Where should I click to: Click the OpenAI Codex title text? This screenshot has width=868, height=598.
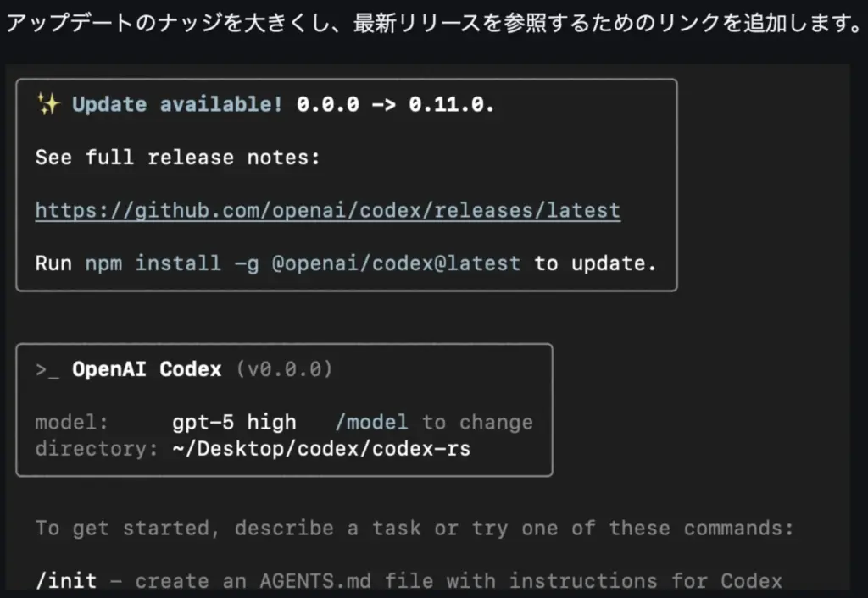pos(146,369)
